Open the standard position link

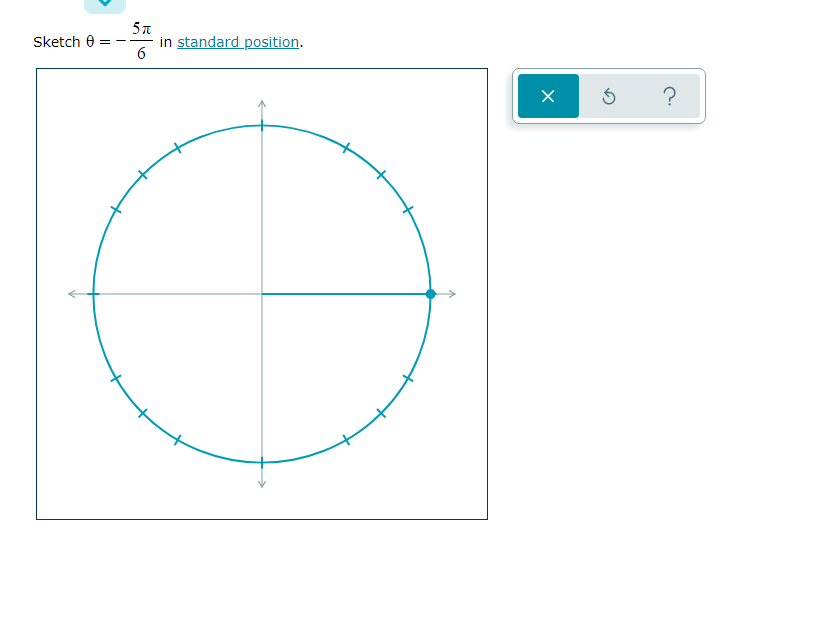click(238, 42)
